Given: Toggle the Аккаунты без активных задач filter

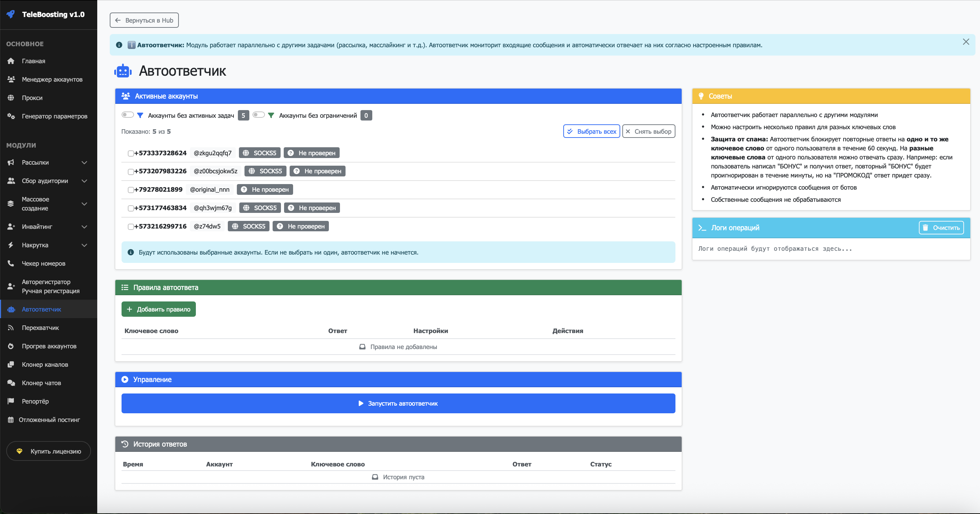Looking at the screenshot, I should 127,115.
